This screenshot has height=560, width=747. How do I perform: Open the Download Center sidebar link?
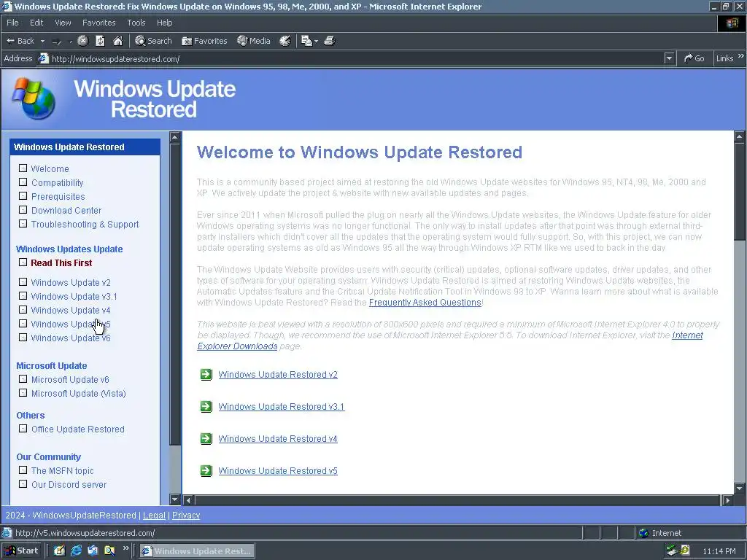[66, 210]
